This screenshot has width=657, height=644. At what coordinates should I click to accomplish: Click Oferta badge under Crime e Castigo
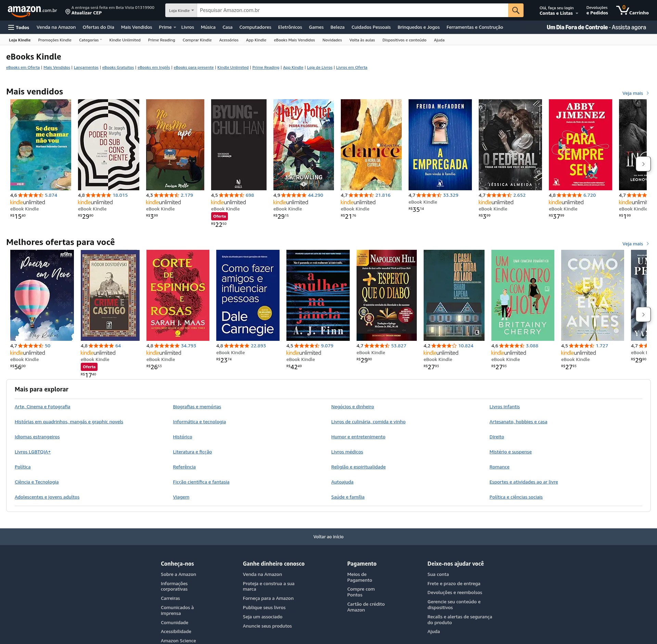89,367
